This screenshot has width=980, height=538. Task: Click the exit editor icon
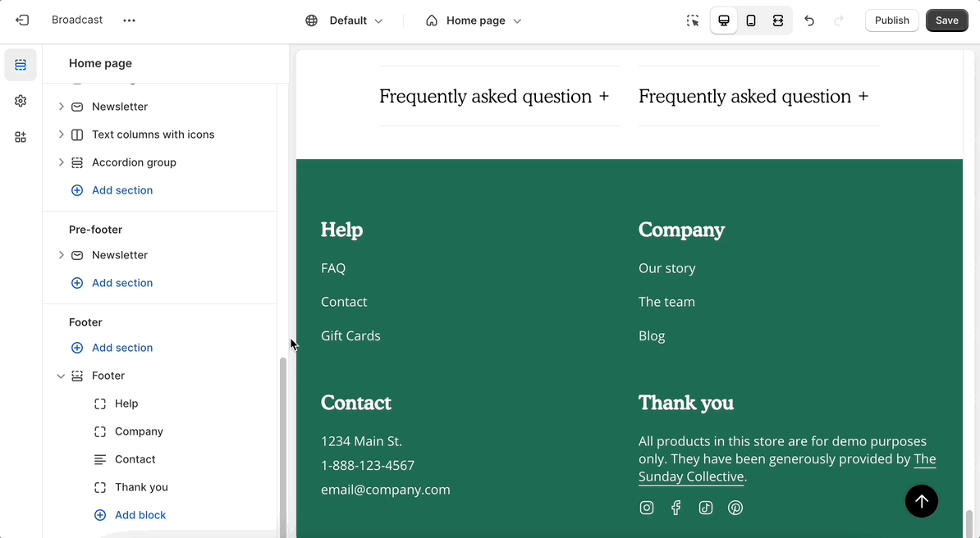[22, 21]
